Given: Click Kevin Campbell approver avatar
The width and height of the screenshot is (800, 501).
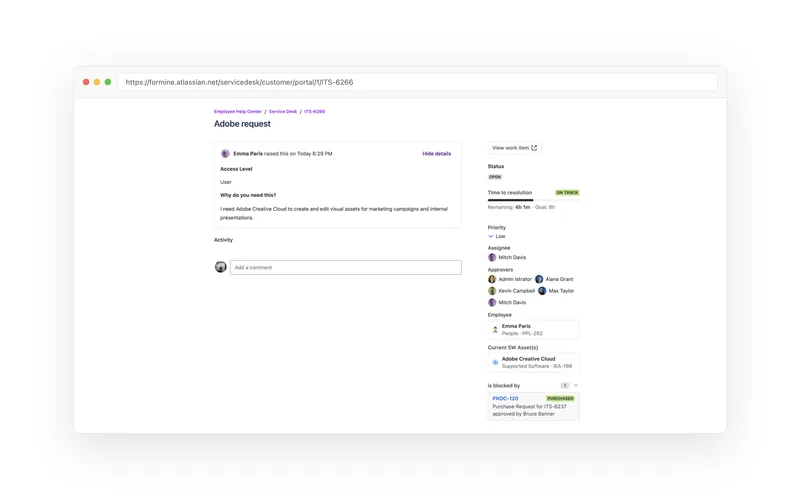Looking at the screenshot, I should tap(492, 291).
